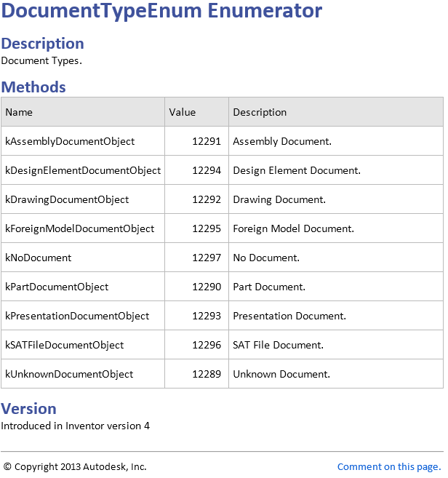The image size is (448, 478).
Task: Click the 'Unknown Document.' description cell
Action: tap(281, 374)
